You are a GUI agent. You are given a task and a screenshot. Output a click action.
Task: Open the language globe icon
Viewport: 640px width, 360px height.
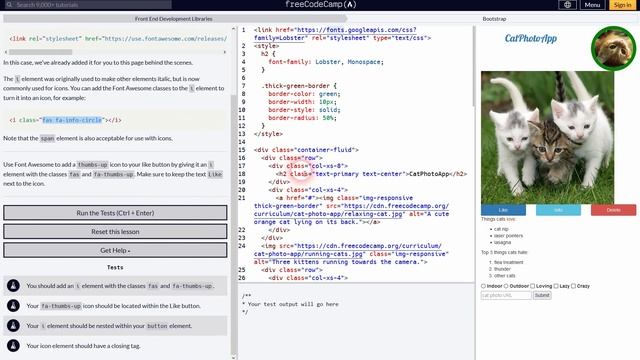(x=567, y=4)
